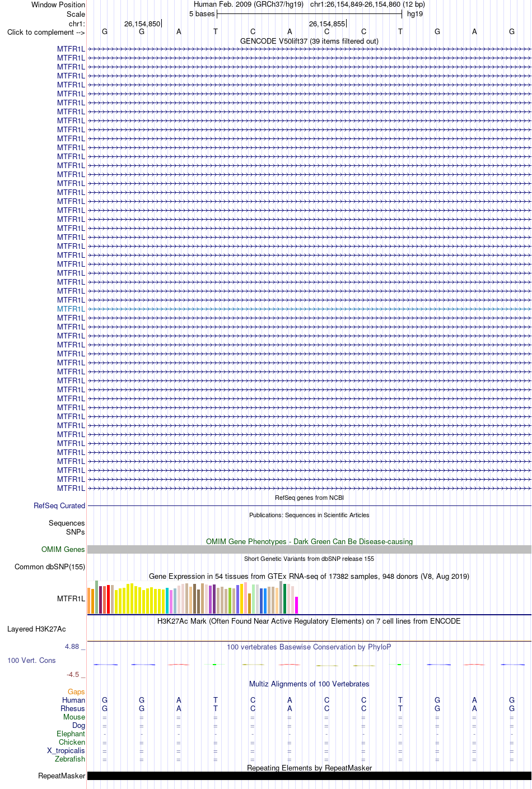Click the 26,154,850 position marker
This screenshot has height=789, width=532.
(x=142, y=24)
